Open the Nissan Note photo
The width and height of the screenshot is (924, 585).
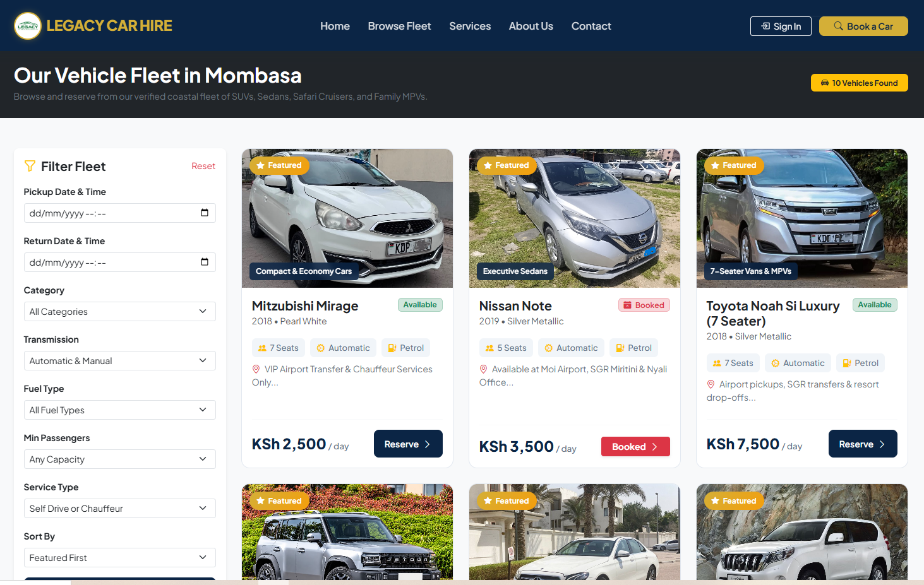tap(575, 218)
